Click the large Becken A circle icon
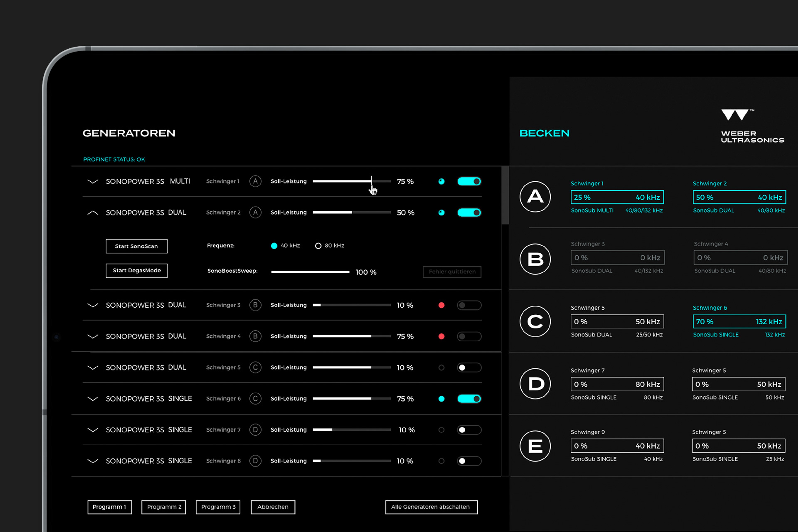 pos(535,197)
